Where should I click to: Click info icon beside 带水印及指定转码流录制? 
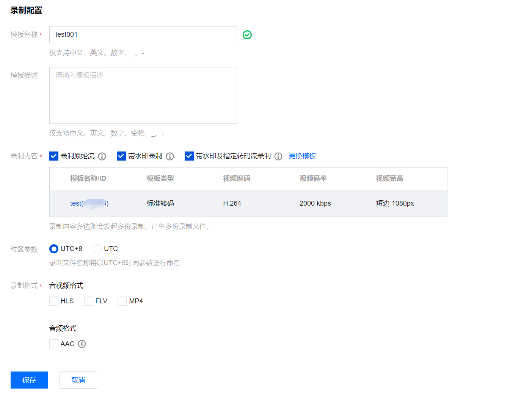pyautogui.click(x=278, y=156)
